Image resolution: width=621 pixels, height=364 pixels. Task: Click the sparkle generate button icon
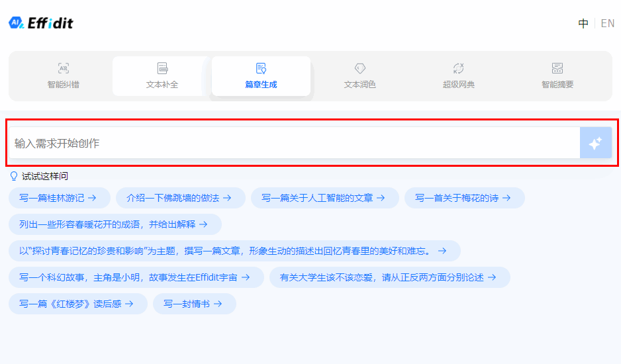[595, 143]
